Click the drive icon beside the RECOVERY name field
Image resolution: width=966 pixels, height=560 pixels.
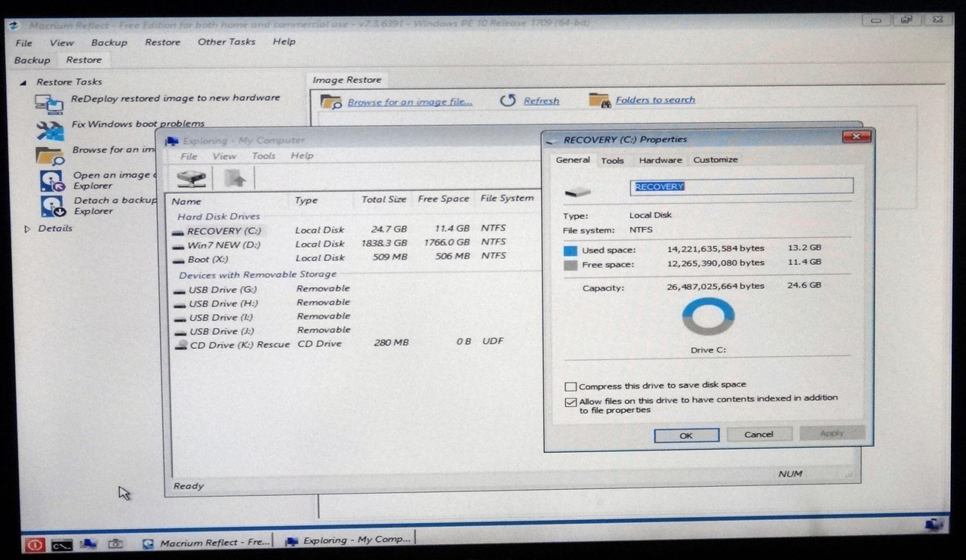(x=577, y=190)
